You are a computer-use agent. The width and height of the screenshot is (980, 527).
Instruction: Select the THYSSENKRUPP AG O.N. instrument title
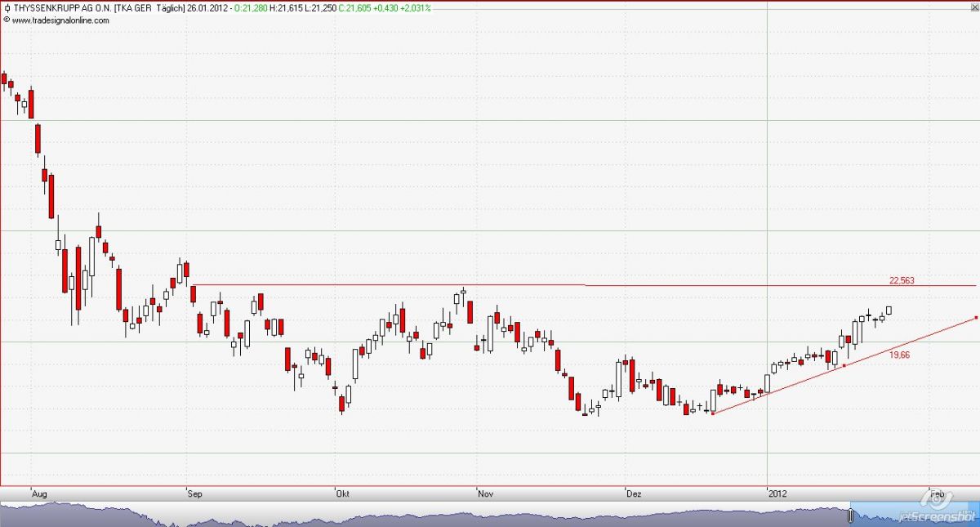pyautogui.click(x=63, y=8)
